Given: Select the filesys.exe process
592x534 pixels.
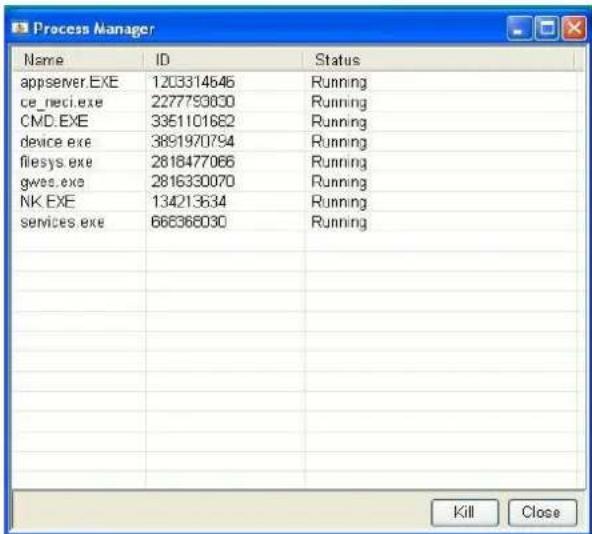Looking at the screenshot, I should click(x=56, y=162).
